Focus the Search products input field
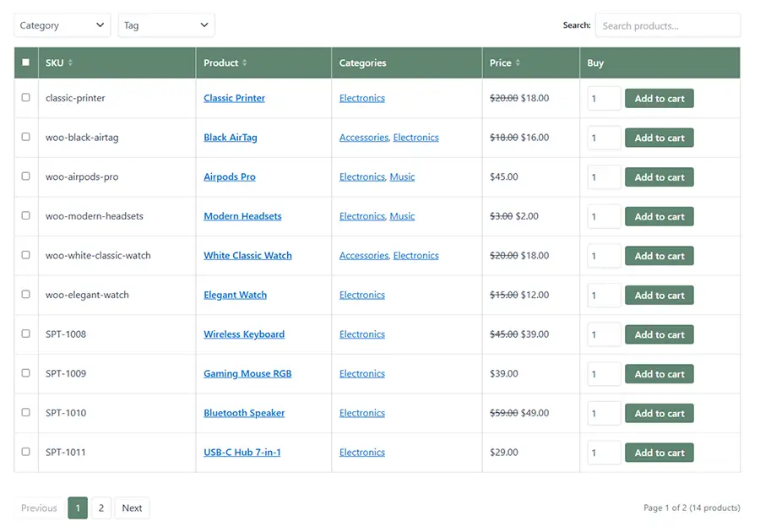The height and width of the screenshot is (532, 760). [x=667, y=25]
